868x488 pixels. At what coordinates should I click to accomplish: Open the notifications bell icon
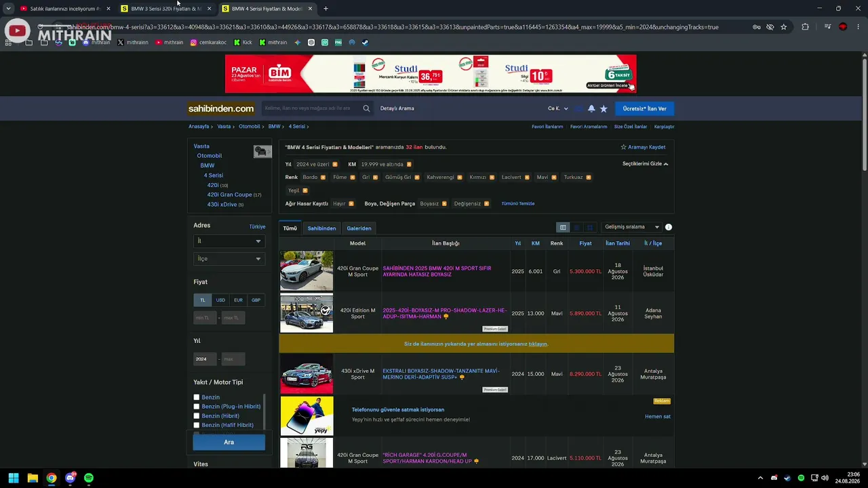pyautogui.click(x=591, y=108)
